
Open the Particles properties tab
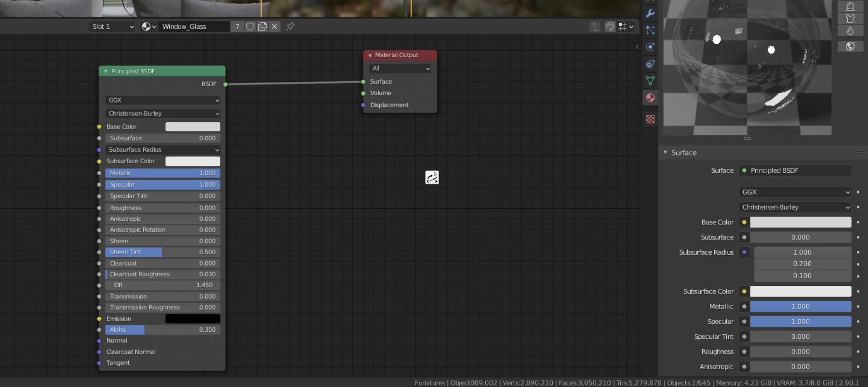[x=650, y=30]
